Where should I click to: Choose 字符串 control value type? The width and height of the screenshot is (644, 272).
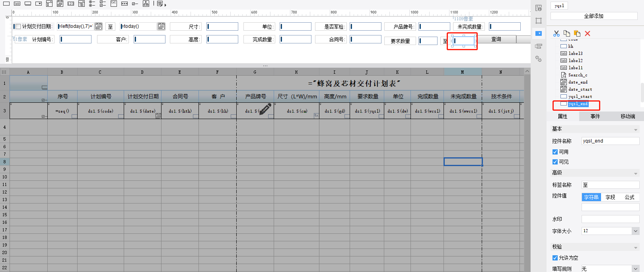(x=591, y=197)
